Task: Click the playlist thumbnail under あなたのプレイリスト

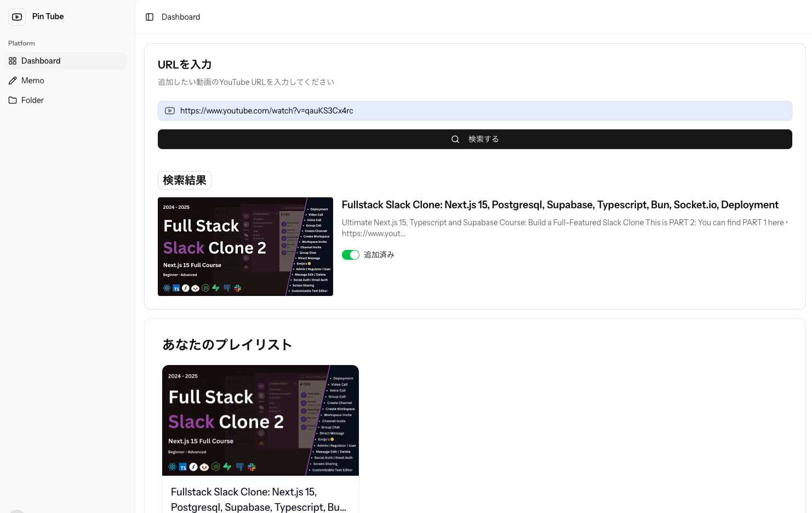Action: [260, 420]
